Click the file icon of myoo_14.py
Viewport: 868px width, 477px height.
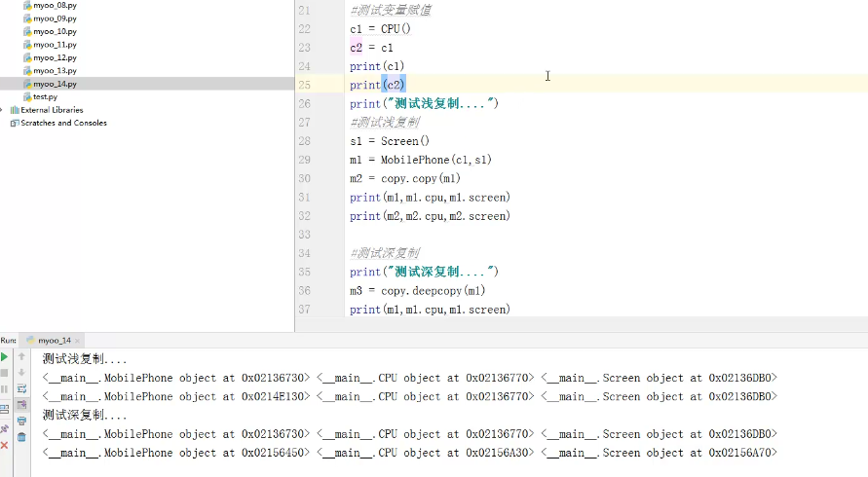tap(27, 84)
